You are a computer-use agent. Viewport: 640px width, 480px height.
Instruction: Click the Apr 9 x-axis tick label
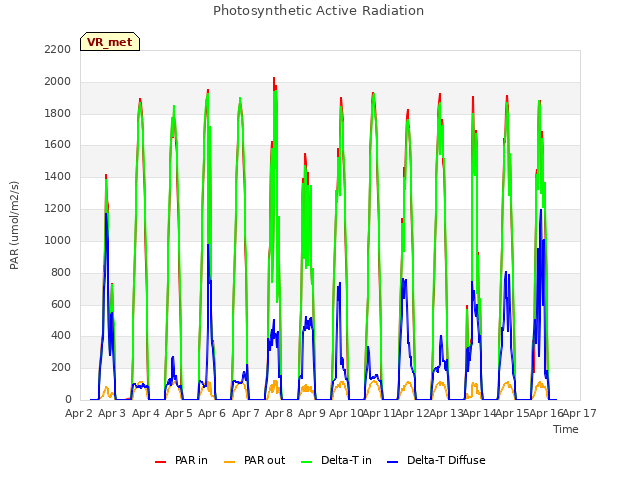coord(312,413)
